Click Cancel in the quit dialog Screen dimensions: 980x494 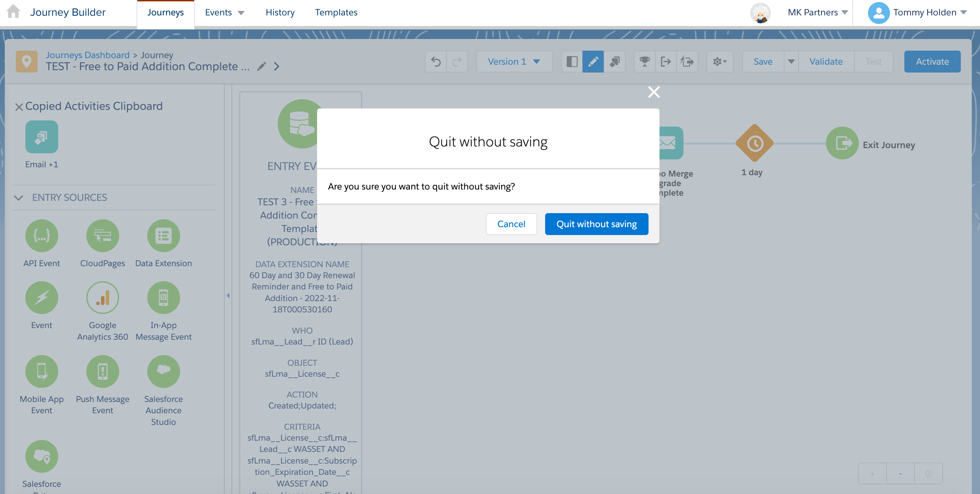pyautogui.click(x=511, y=224)
